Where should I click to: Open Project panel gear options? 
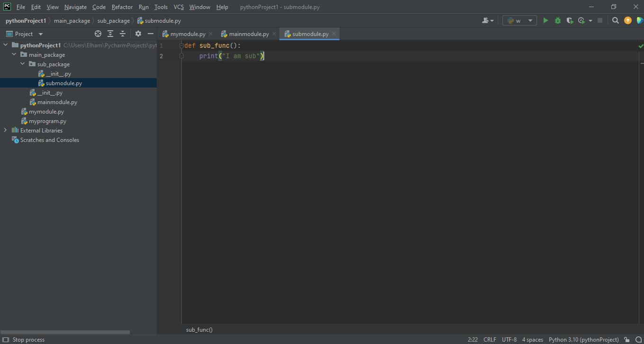point(138,34)
